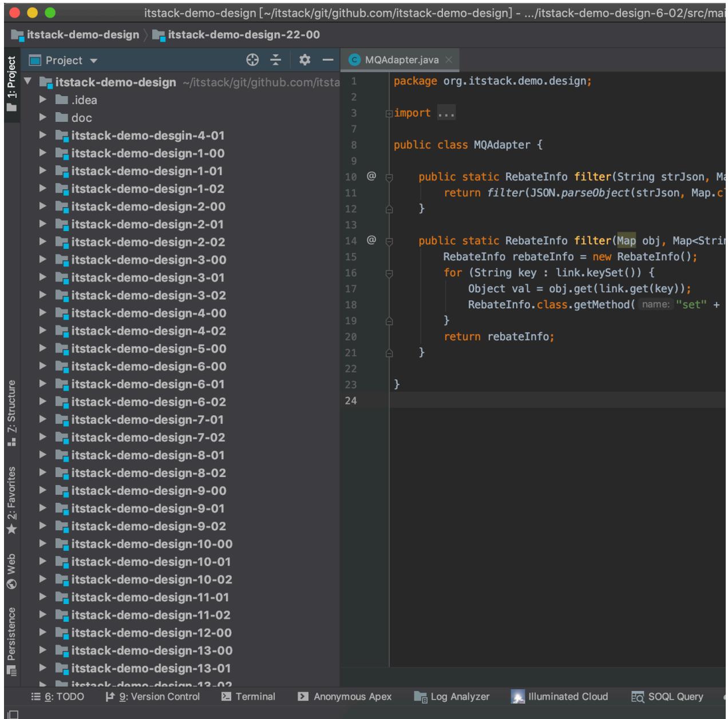Click the @ gutter icon on line 14
This screenshot has width=728, height=719.
pos(371,240)
